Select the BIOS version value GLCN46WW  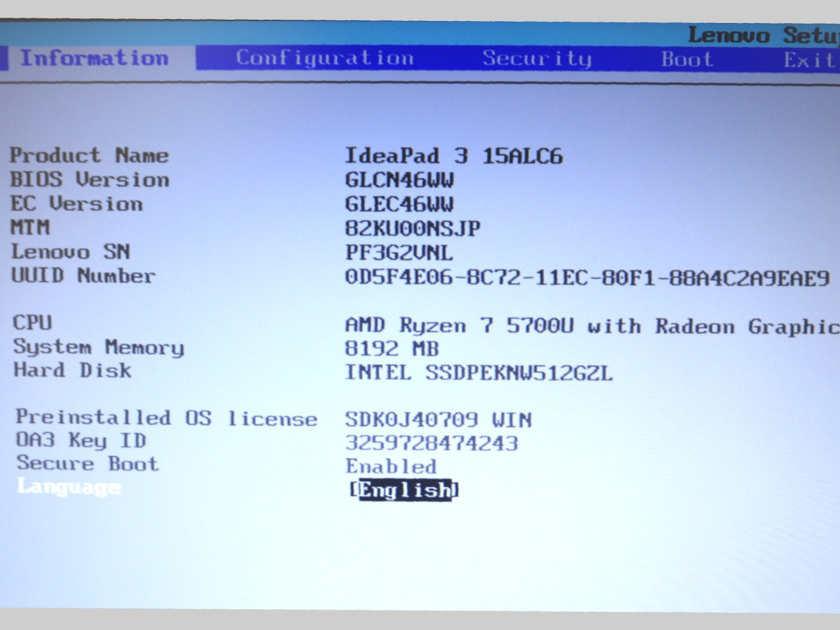399,180
